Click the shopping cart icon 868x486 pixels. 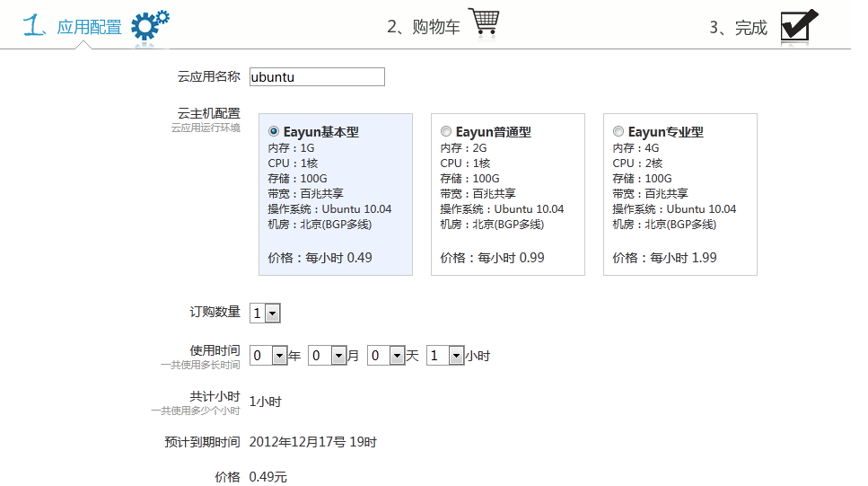[x=484, y=21]
